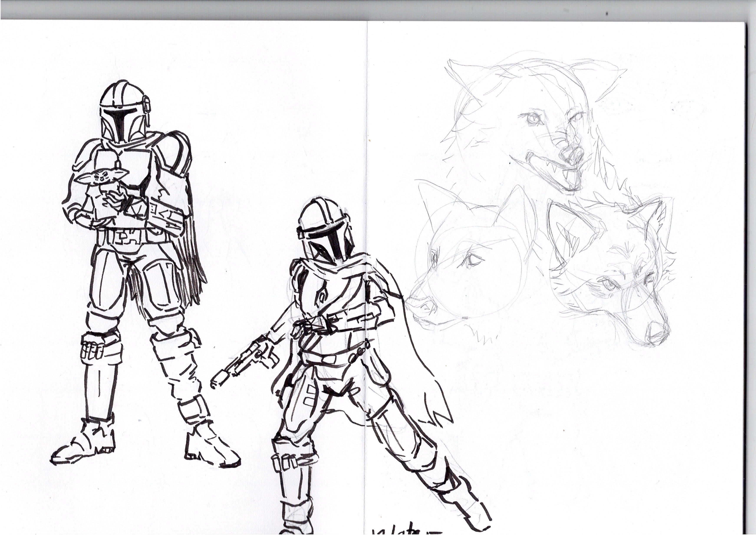756x535 pixels.
Task: Click the standing figure's right boot
Action: (x=211, y=450)
